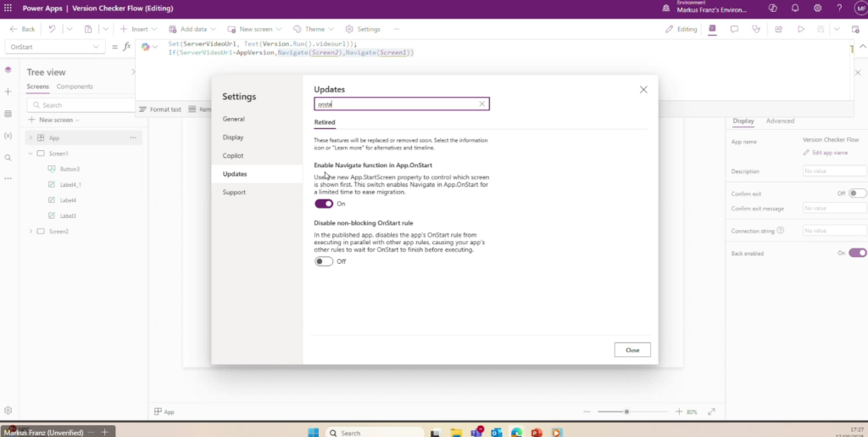Toggle the Back enabled switch
Viewport: 868px width, 437px height.
click(x=858, y=253)
